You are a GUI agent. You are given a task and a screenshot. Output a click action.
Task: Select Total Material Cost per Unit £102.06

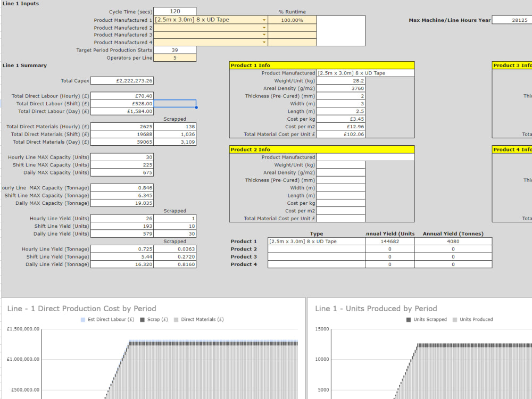coord(340,135)
